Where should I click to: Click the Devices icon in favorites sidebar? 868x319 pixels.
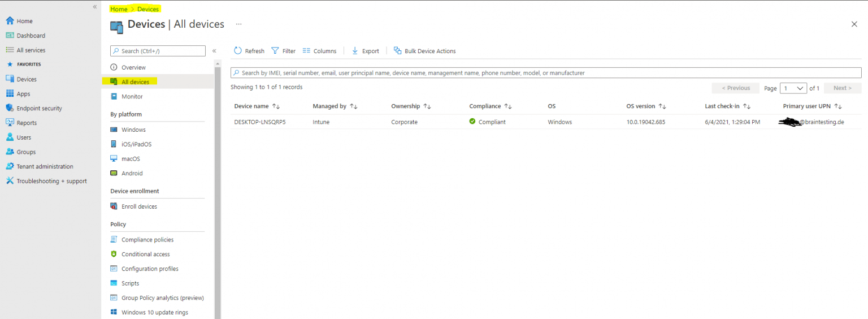pos(10,79)
